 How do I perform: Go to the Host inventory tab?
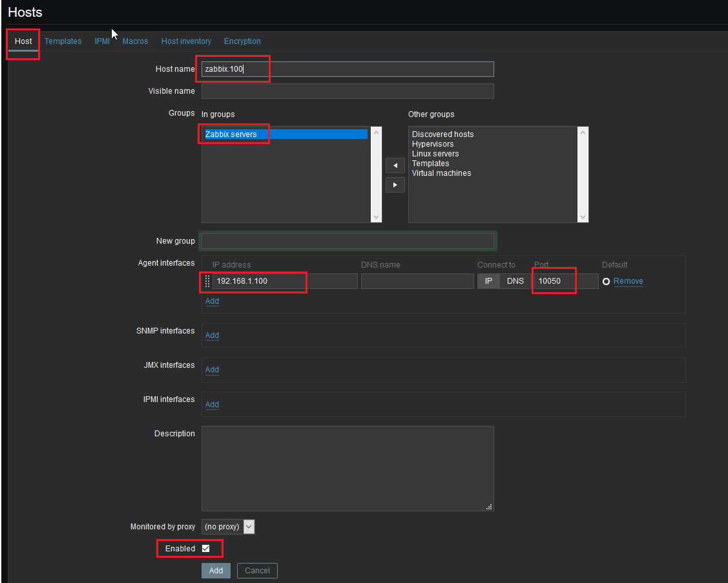pyautogui.click(x=186, y=41)
